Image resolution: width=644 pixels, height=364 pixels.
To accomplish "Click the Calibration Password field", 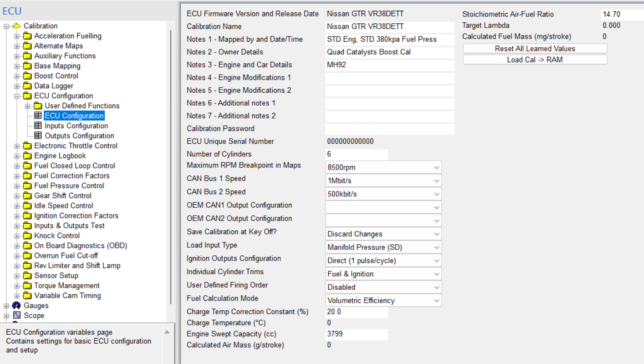I will (x=390, y=129).
